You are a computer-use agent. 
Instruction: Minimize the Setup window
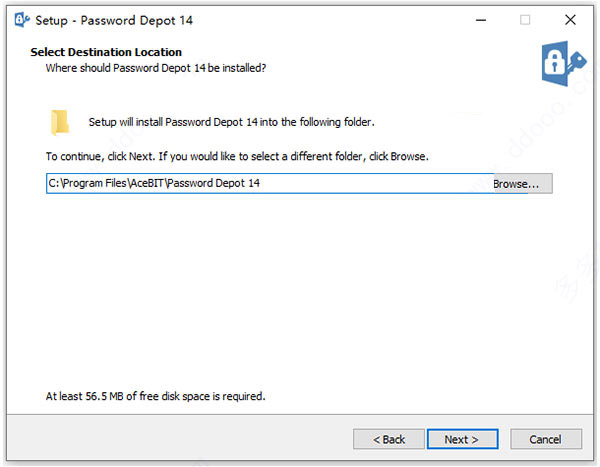pos(481,20)
